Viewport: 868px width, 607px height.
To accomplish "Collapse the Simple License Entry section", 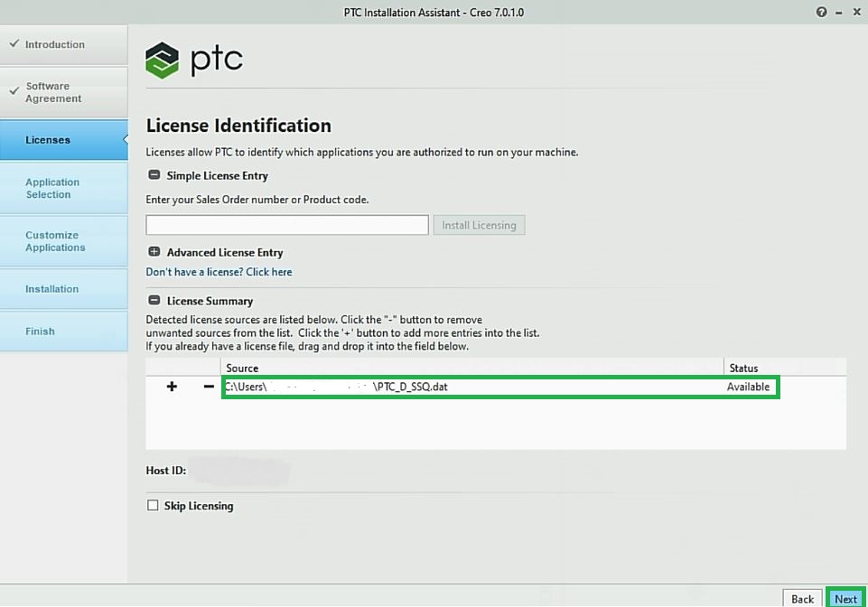I will [x=154, y=175].
